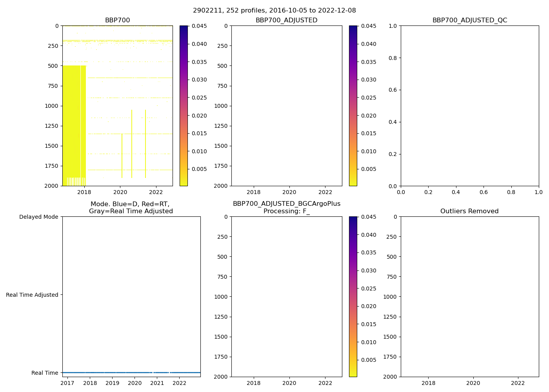Click the Real Time Adjusted y-axis label
Screen dimensions: 549x392
(32, 295)
